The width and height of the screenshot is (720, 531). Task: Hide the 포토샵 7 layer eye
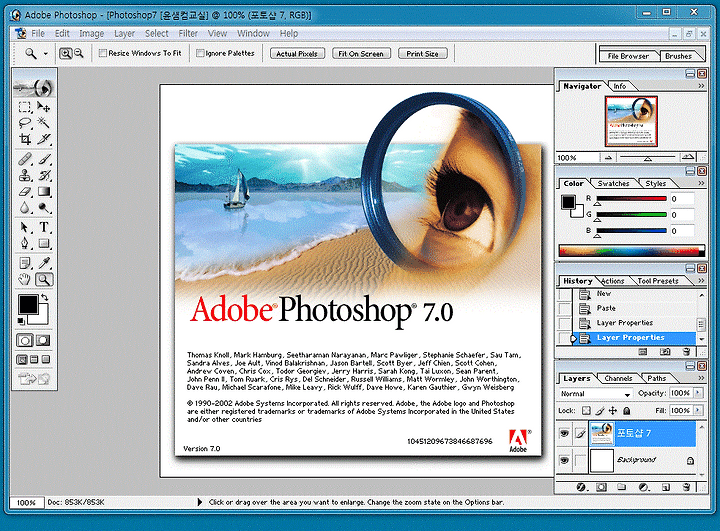tap(564, 433)
